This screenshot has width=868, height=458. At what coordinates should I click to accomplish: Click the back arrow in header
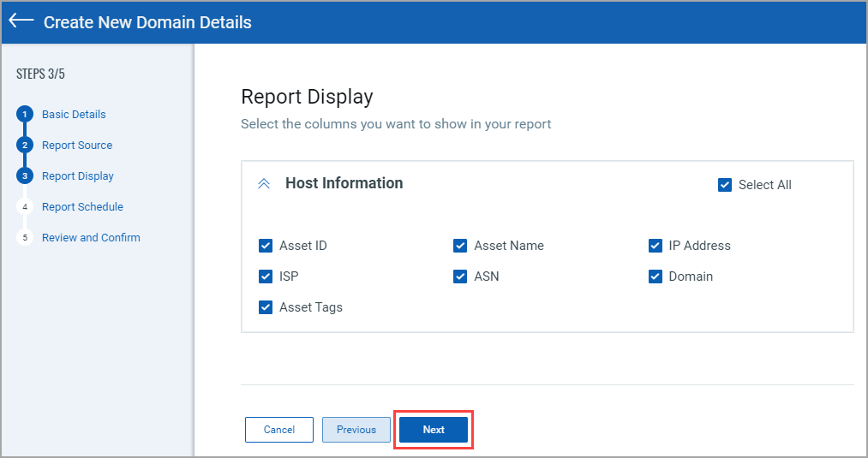[21, 21]
